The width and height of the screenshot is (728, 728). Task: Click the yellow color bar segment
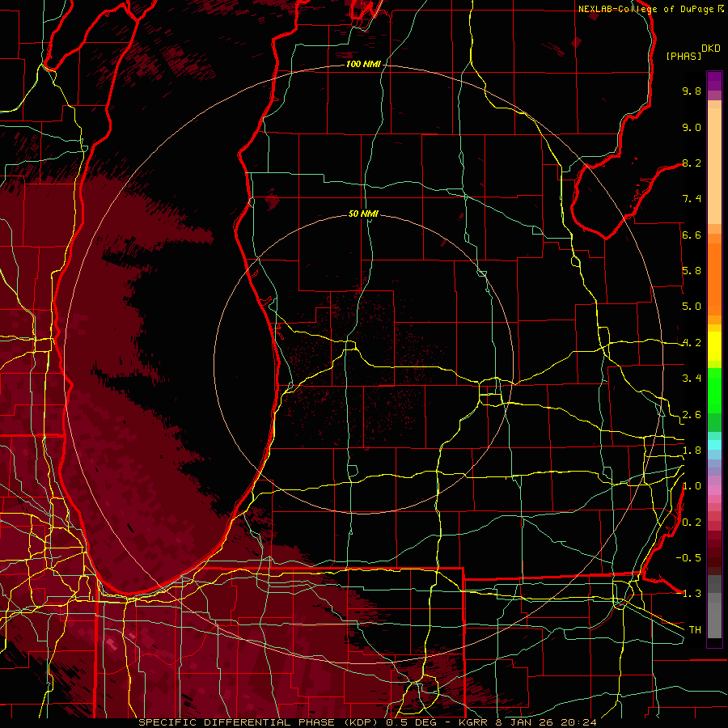714,346
